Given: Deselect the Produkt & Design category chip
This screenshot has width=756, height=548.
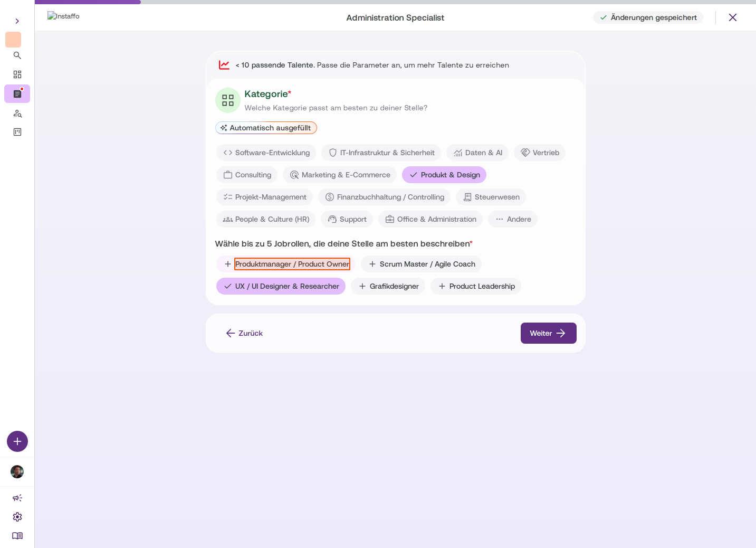Looking at the screenshot, I should [x=444, y=175].
